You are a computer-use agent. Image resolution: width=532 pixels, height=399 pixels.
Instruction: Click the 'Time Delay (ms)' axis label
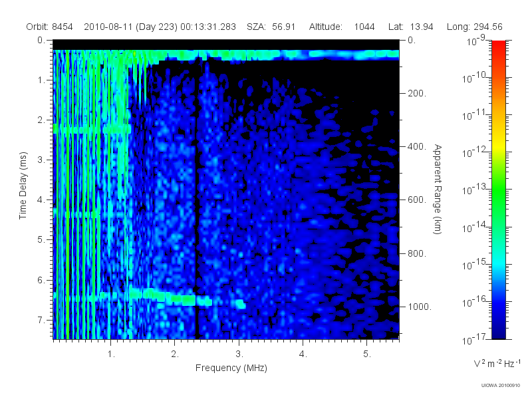pyautogui.click(x=23, y=186)
